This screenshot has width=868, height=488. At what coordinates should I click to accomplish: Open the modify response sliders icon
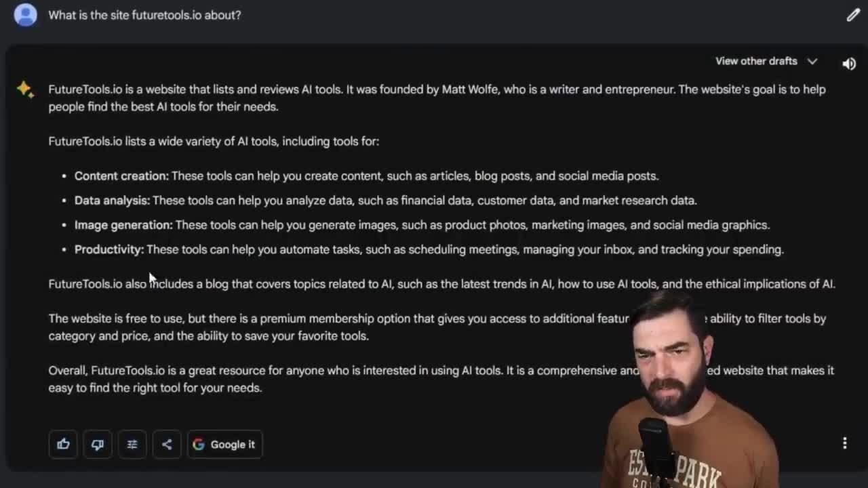tap(132, 445)
